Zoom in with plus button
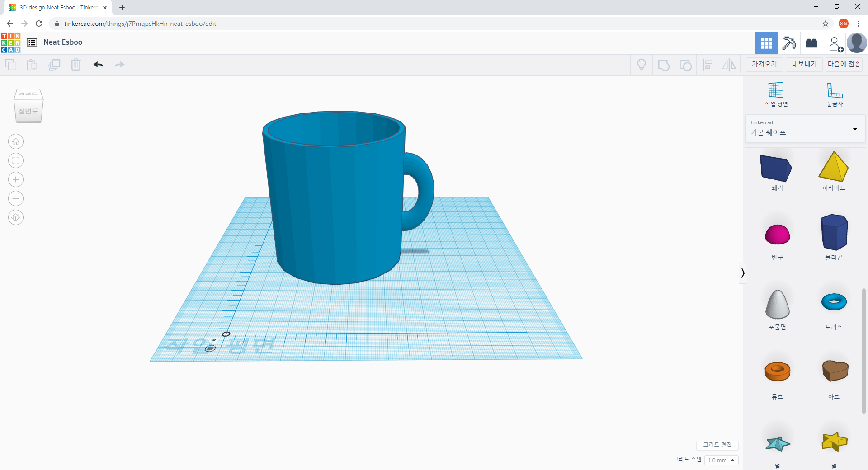Screen dimensions: 868x470 coord(16,179)
